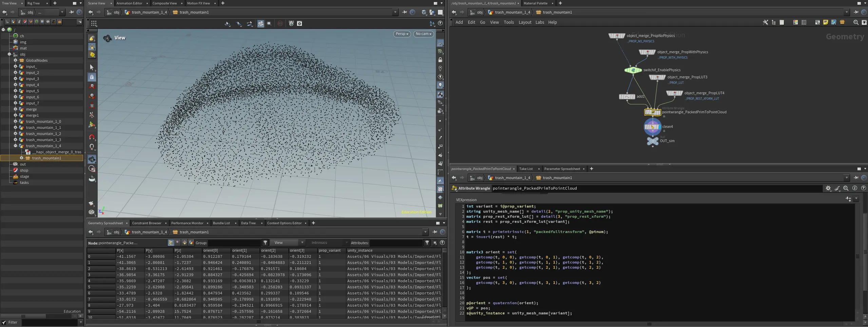Click the Geometry Spreadsheet help icon
Image resolution: width=868 pixels, height=327 pixels.
click(442, 243)
